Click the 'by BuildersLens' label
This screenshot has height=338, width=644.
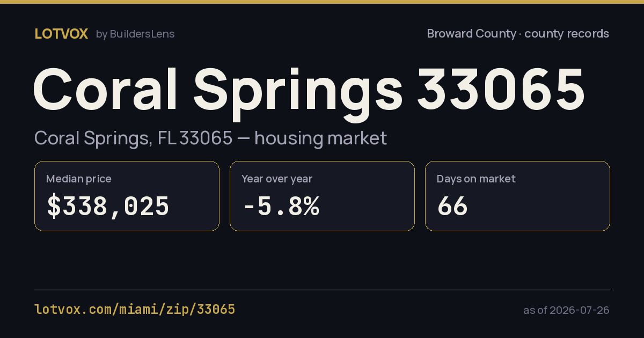135,34
